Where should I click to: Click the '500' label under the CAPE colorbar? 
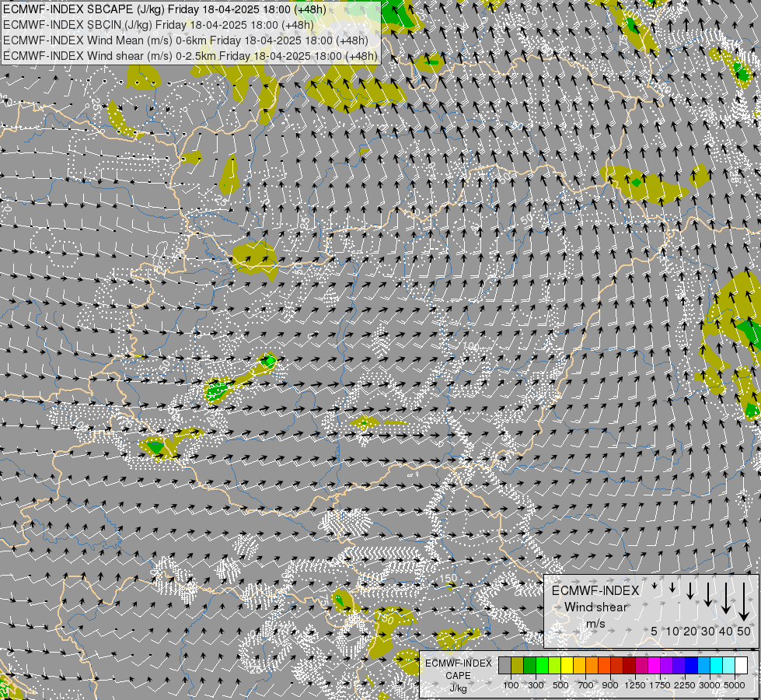[x=560, y=685]
